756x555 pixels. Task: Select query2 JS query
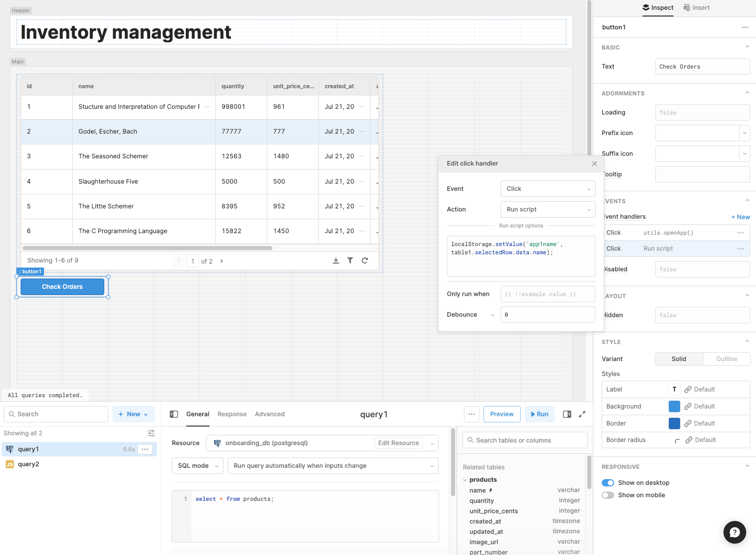click(x=79, y=464)
